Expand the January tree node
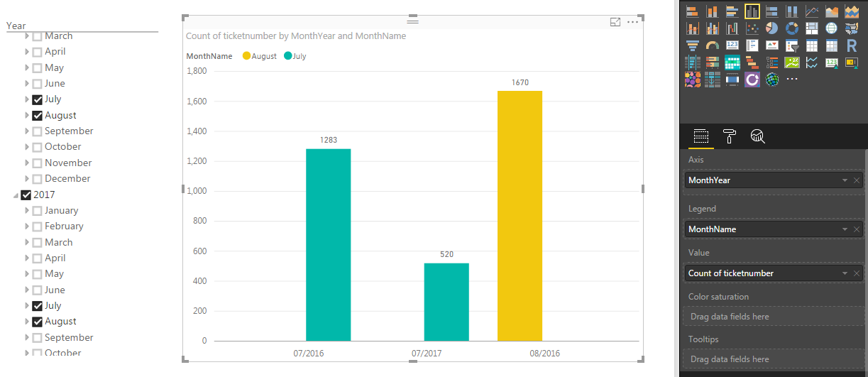 pos(28,210)
